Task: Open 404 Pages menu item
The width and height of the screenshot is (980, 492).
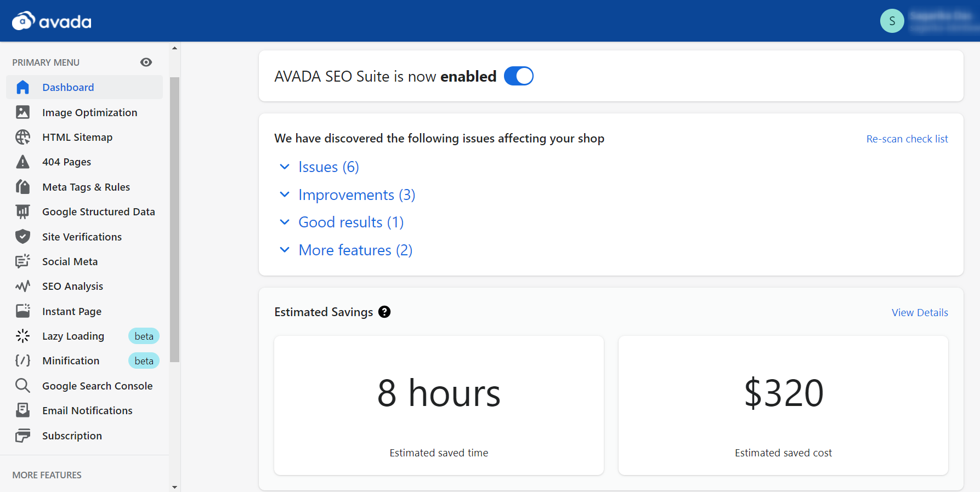Action: 84,162
